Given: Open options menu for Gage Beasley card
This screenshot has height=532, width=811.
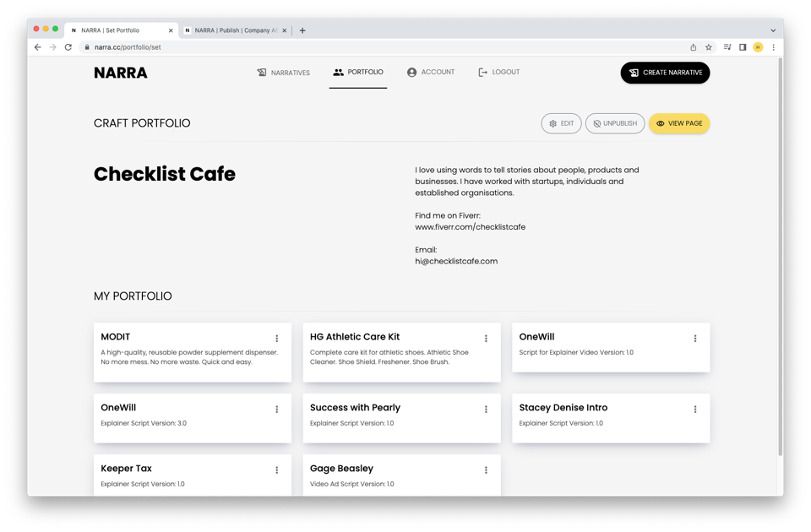Looking at the screenshot, I should (x=486, y=470).
